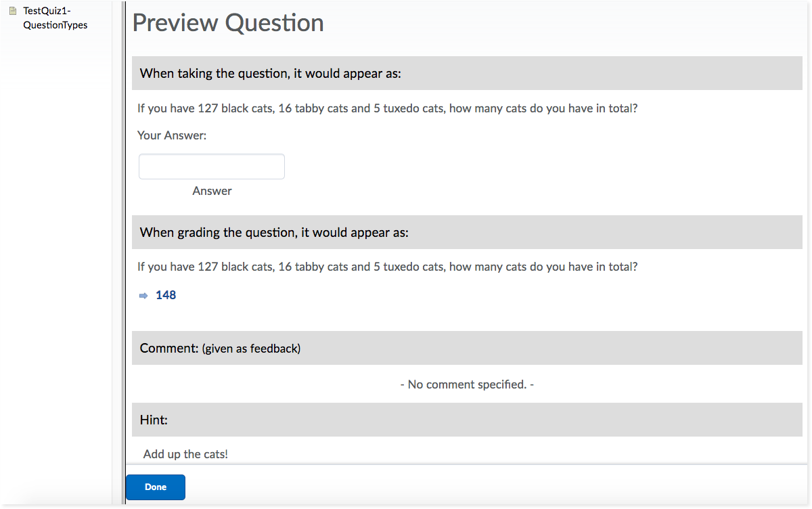Click the vertical divider between sidebar and preview
The height and width of the screenshot is (509, 812).
[124, 250]
